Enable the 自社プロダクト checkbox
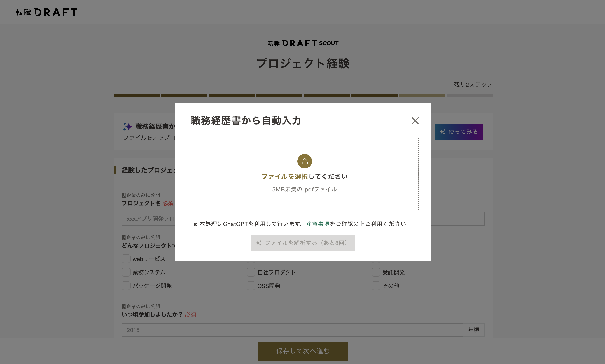Viewport: 605px width, 364px height. (251, 272)
